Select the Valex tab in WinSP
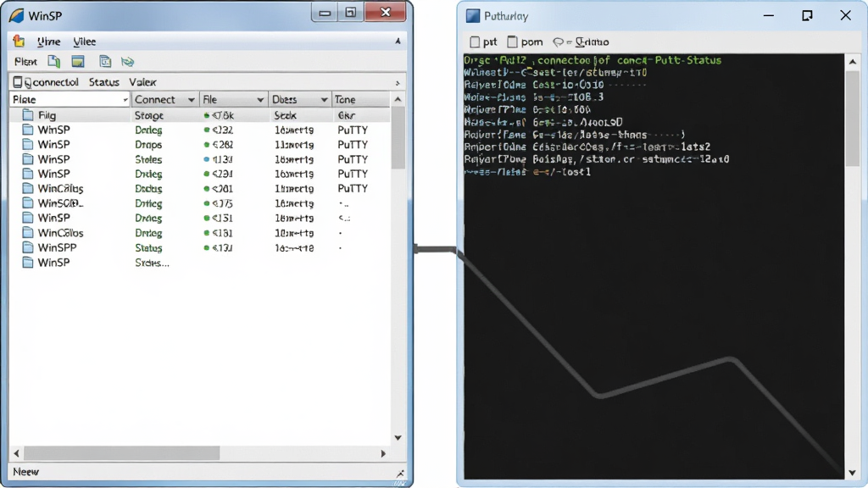This screenshot has width=868, height=488. point(142,82)
